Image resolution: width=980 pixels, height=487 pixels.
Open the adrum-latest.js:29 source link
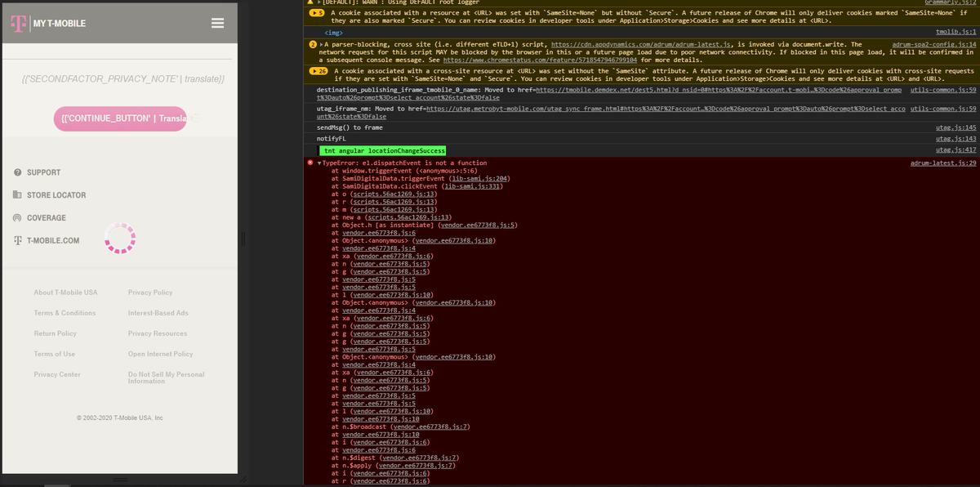tap(943, 163)
